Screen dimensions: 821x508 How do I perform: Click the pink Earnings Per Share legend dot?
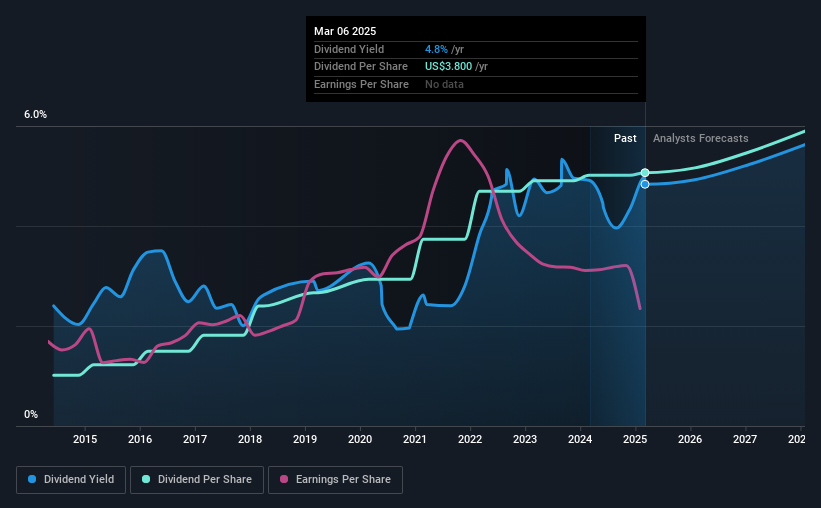point(284,479)
